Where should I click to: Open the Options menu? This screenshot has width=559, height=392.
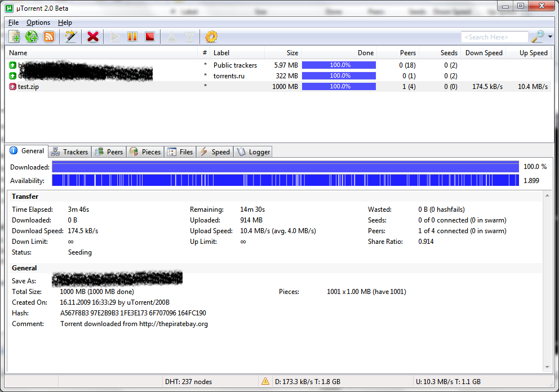click(38, 23)
